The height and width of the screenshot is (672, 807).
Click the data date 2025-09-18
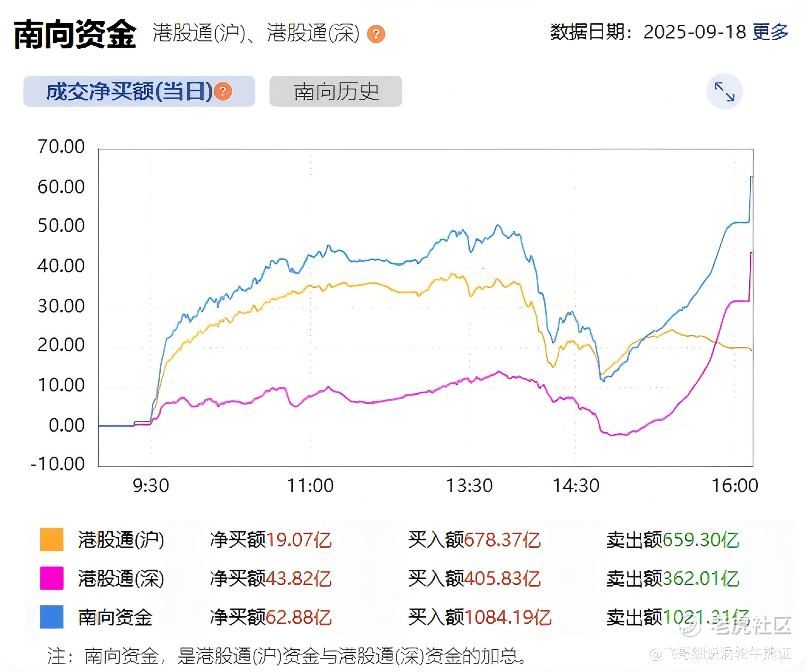tap(695, 32)
